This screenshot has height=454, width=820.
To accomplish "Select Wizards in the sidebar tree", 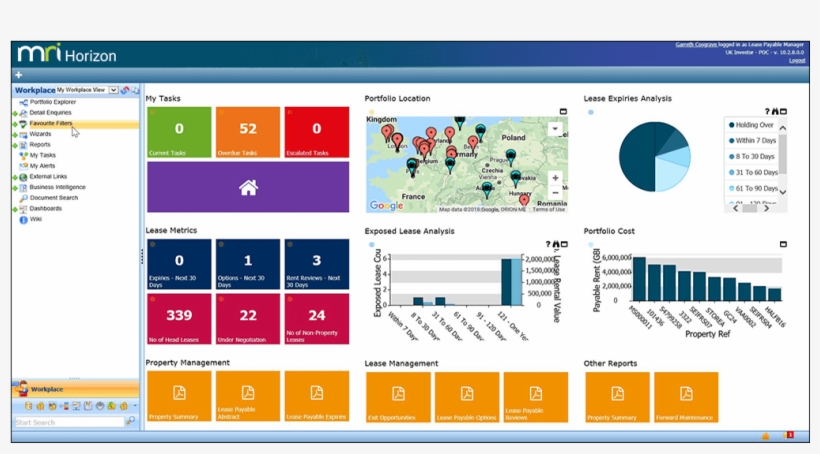I will 40,134.
